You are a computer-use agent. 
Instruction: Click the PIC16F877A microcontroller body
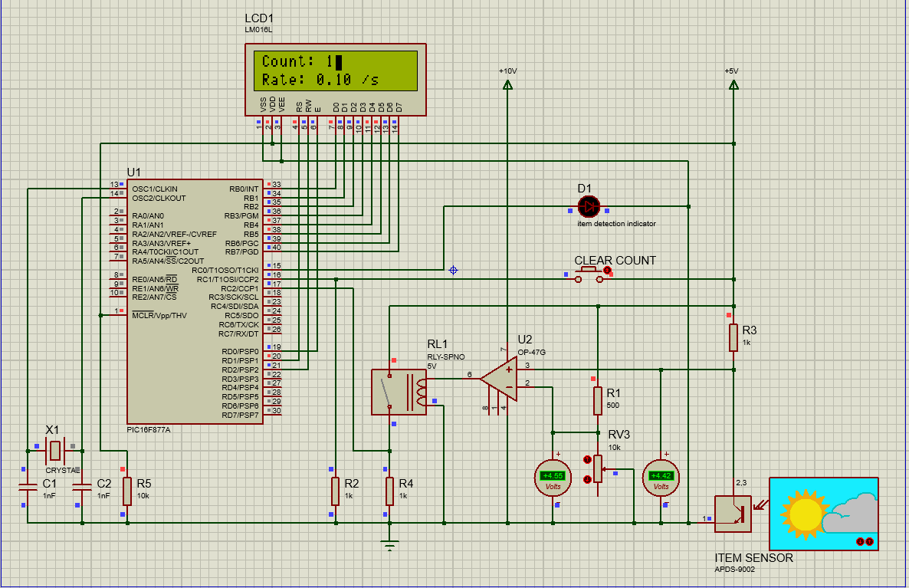click(x=195, y=301)
